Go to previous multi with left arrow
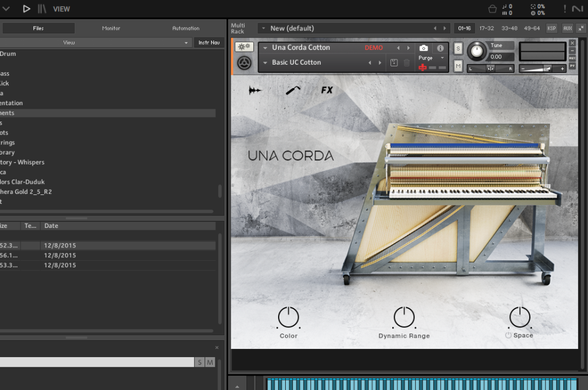This screenshot has height=390, width=588. pyautogui.click(x=435, y=28)
